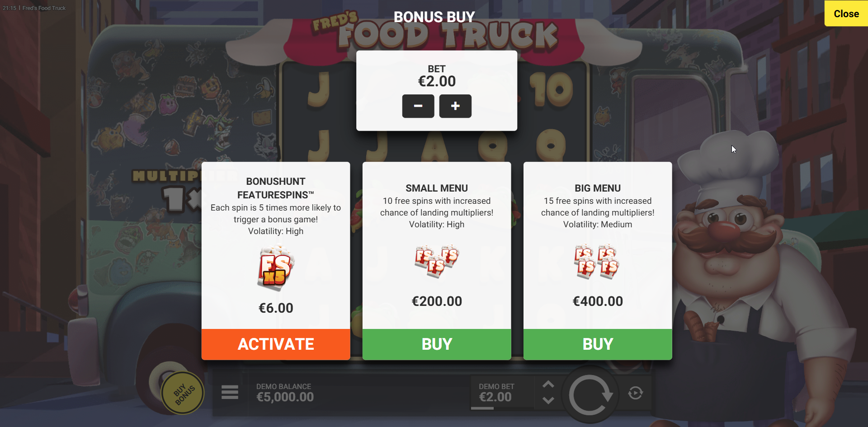868x427 pixels.
Task: Click the FS x5 FeatureSpins icon
Action: pyautogui.click(x=276, y=267)
